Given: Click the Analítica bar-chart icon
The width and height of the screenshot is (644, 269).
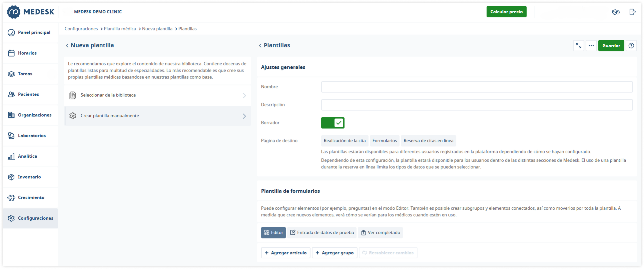Looking at the screenshot, I should pyautogui.click(x=11, y=156).
